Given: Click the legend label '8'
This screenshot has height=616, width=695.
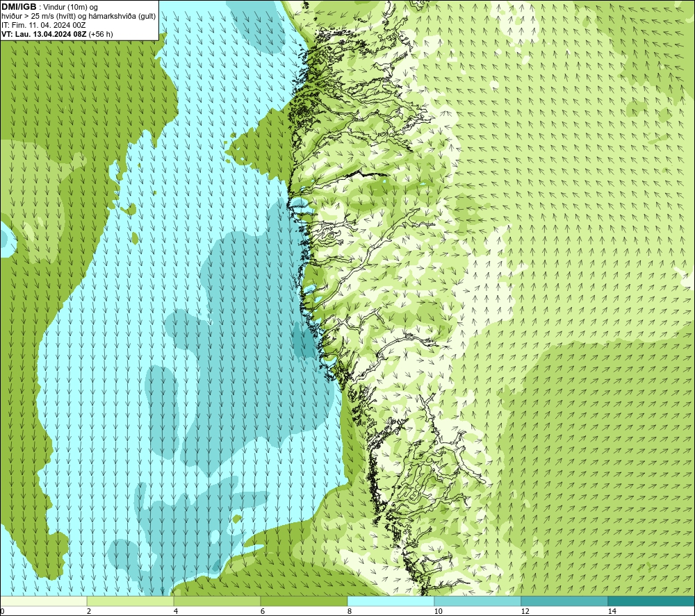Looking at the screenshot, I should pyautogui.click(x=350, y=612).
